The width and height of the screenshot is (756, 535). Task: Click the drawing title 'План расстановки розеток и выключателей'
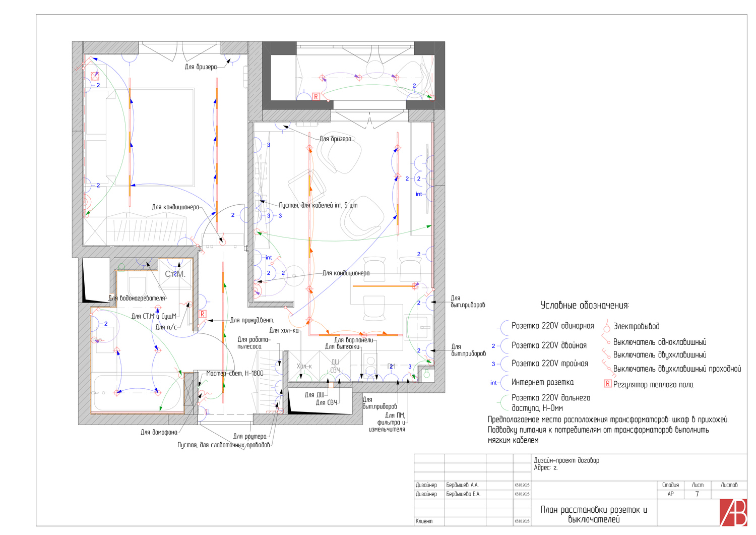(x=594, y=514)
